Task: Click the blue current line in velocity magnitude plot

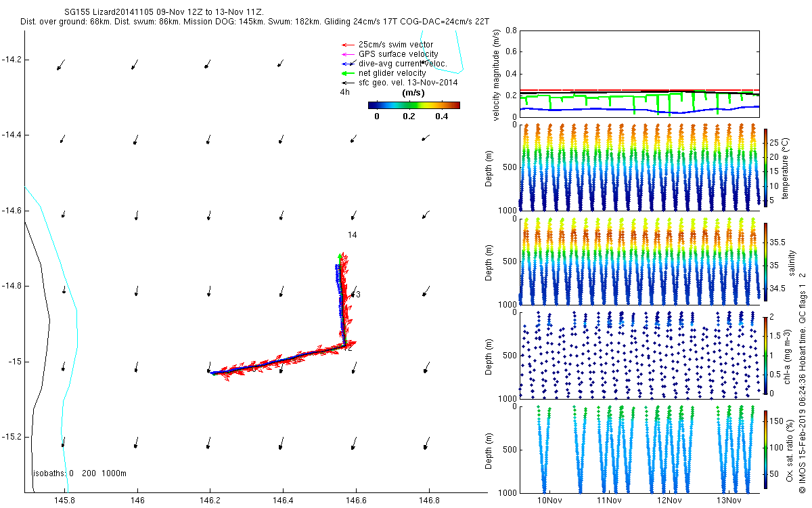Action: 639,108
